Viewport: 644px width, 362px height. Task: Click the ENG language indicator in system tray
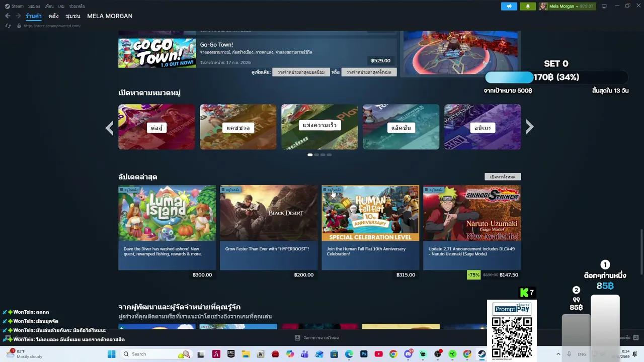(x=582, y=354)
